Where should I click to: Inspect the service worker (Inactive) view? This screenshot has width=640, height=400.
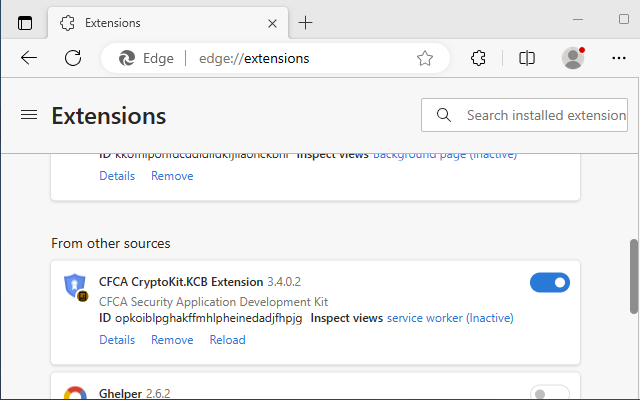[450, 318]
